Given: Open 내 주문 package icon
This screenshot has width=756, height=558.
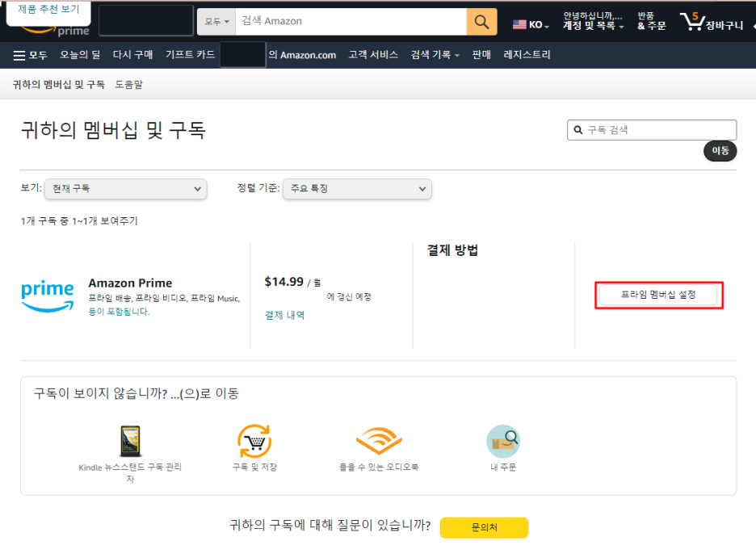Looking at the screenshot, I should pos(503,441).
